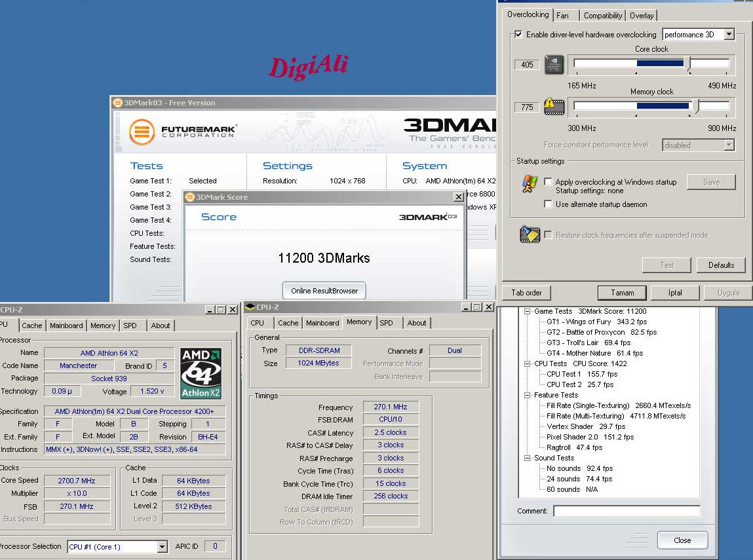The image size is (753, 560).
Task: Collapse the Feature Tests tree node
Action: (x=528, y=395)
